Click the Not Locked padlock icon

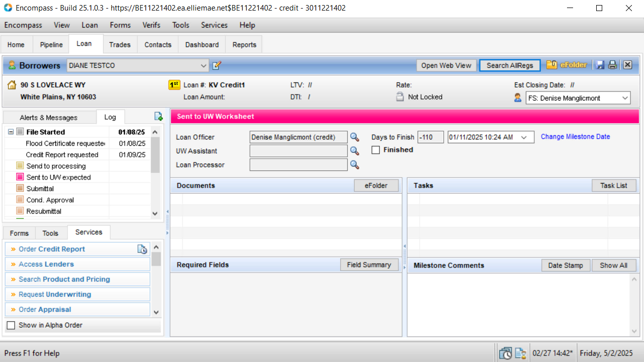pos(400,97)
